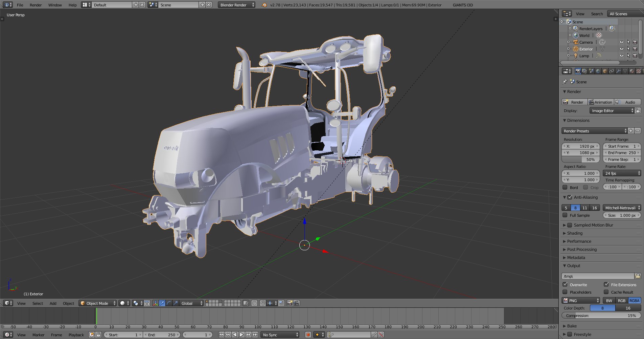Open the Modifiers properties tab wrench icon
Viewport: 644px width, 339px height.
click(x=618, y=71)
